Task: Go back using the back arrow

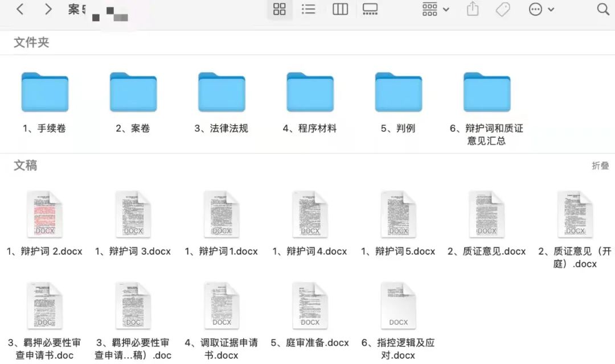Action: [19, 9]
